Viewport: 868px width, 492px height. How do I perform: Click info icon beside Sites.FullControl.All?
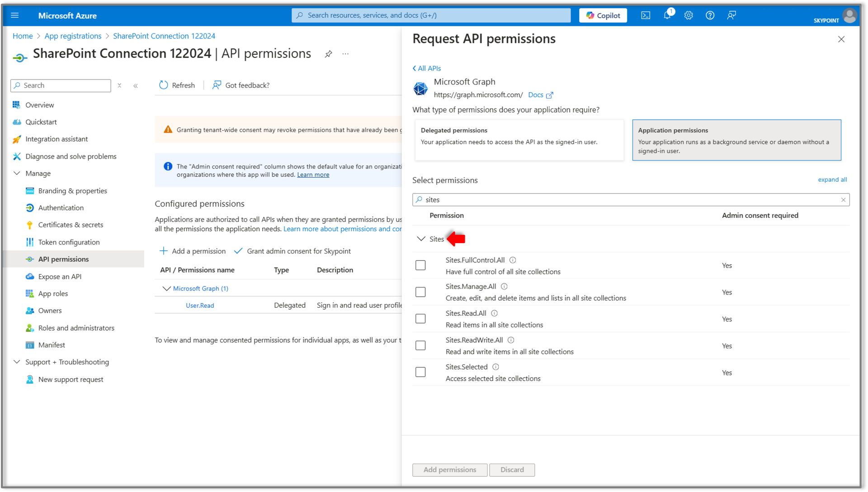[x=513, y=260]
